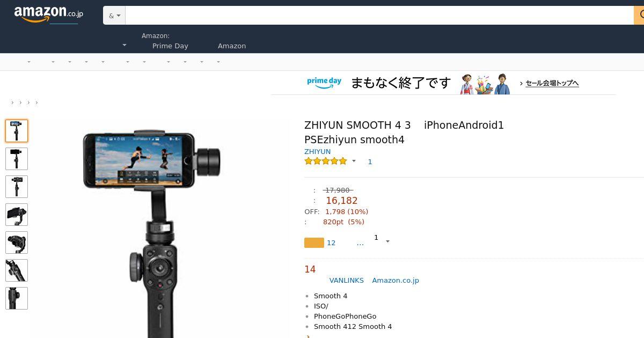The image size is (644, 338).
Task: Expand the rating breakdown arrow beside the stars
Action: [354, 161]
